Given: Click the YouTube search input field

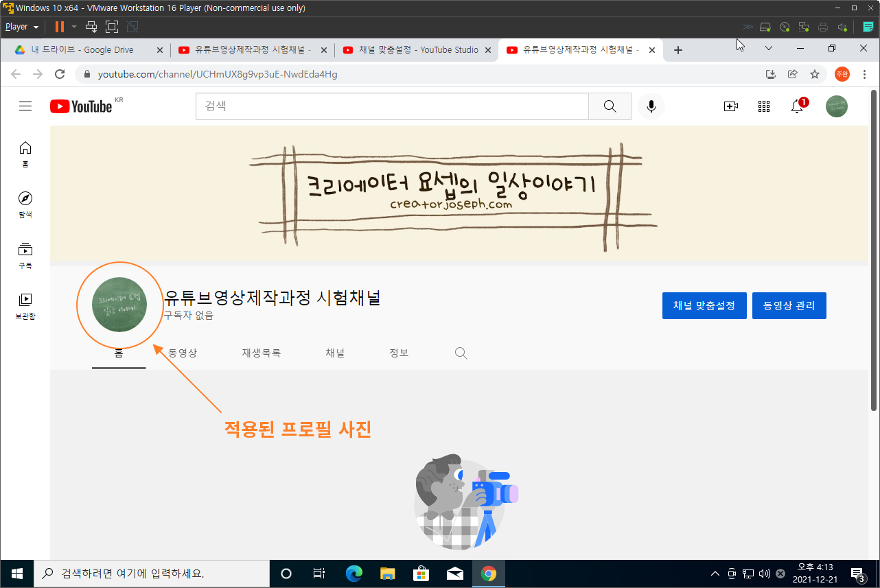Looking at the screenshot, I should tap(392, 106).
